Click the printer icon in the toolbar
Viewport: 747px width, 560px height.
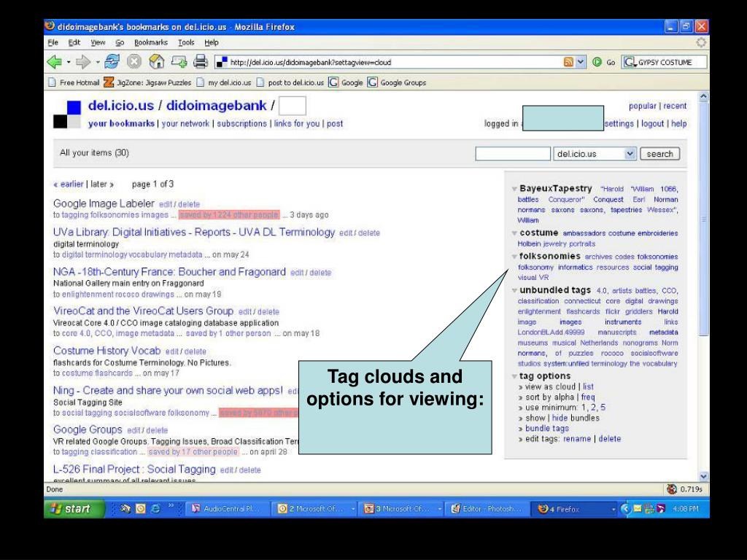click(x=201, y=61)
